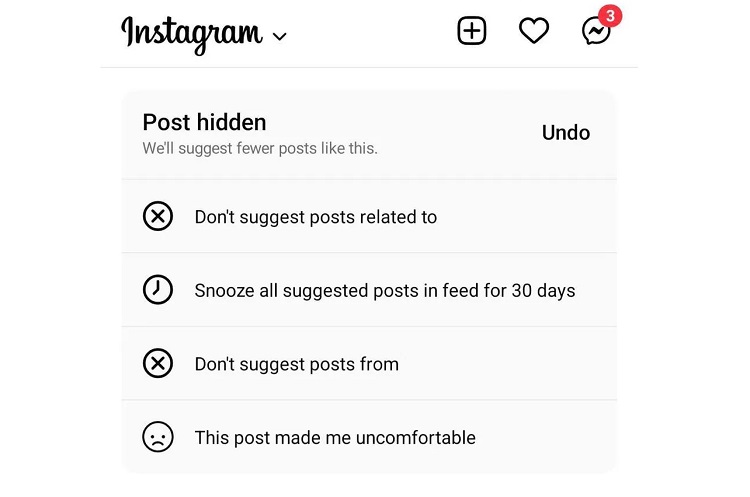Image resolution: width=750 pixels, height=497 pixels.
Task: Click the X icon beside posts from
Action: tap(158, 364)
